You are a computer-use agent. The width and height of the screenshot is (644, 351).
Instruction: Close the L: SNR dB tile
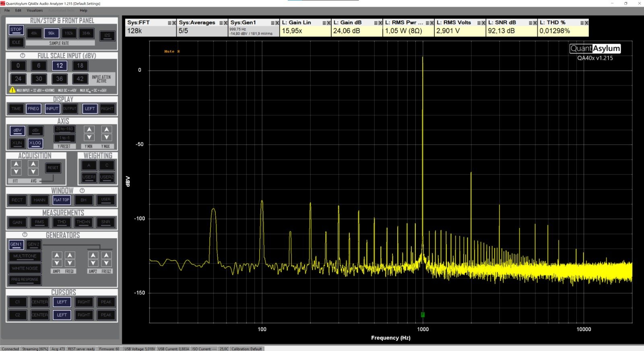(x=535, y=23)
